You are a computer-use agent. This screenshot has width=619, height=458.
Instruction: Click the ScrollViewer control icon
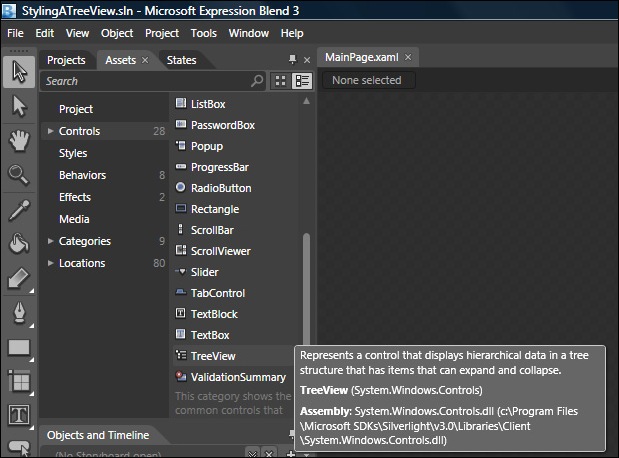pyautogui.click(x=181, y=250)
